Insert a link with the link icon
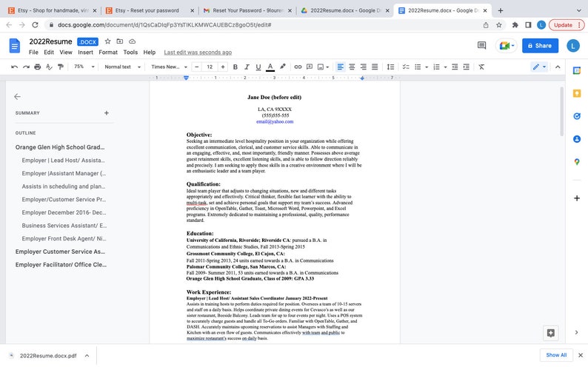Screen dimensions: 588x367 point(298,67)
